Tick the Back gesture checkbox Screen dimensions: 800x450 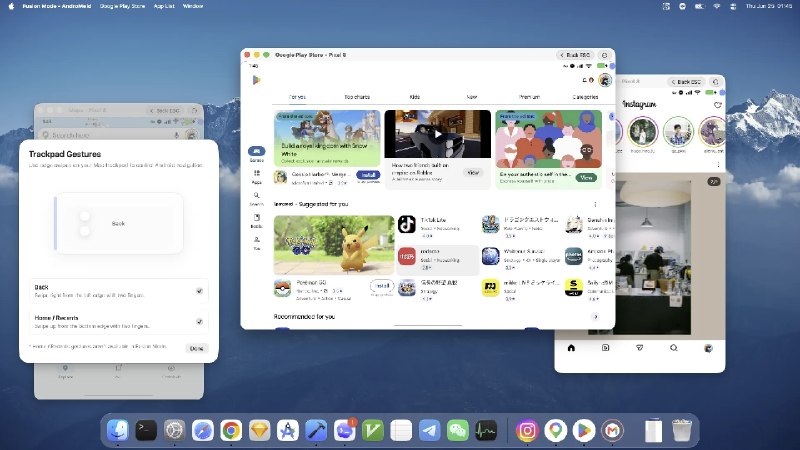[x=199, y=291]
